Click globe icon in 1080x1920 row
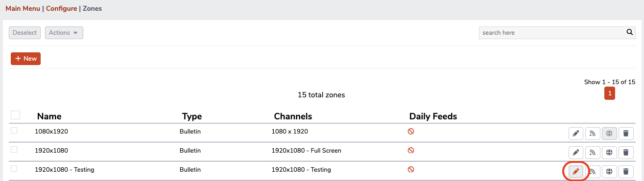The image size is (644, 181). (x=609, y=133)
